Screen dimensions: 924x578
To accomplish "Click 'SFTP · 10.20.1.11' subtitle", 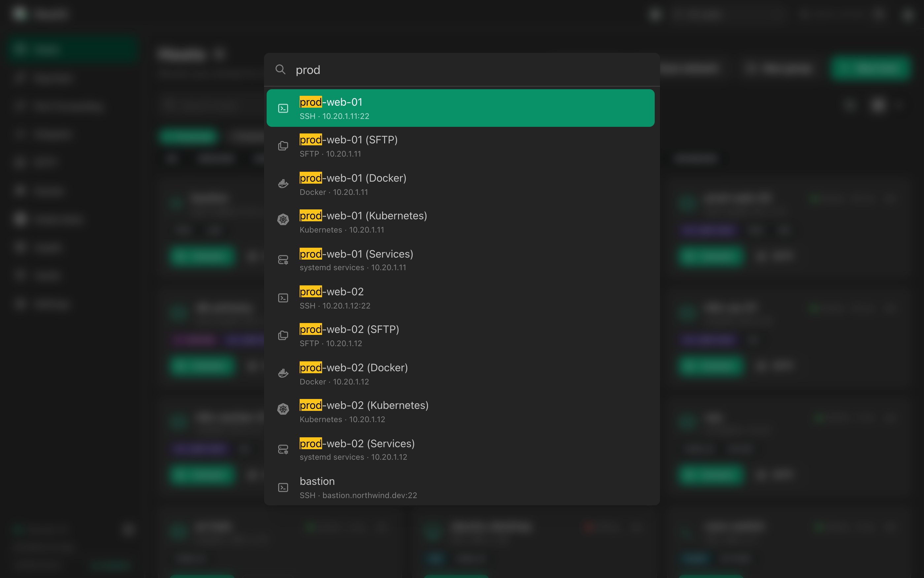I will click(x=330, y=154).
